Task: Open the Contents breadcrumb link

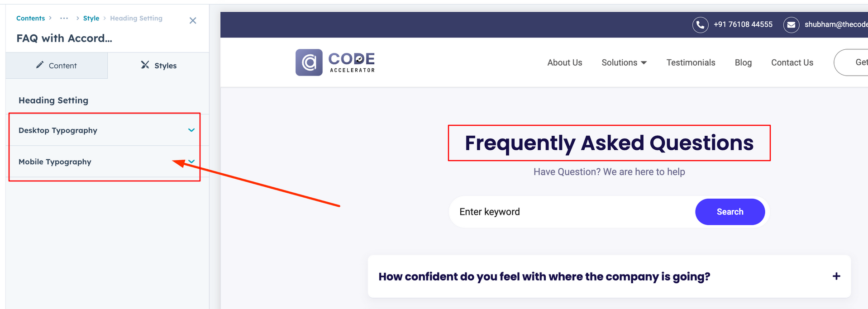Action: pos(30,18)
